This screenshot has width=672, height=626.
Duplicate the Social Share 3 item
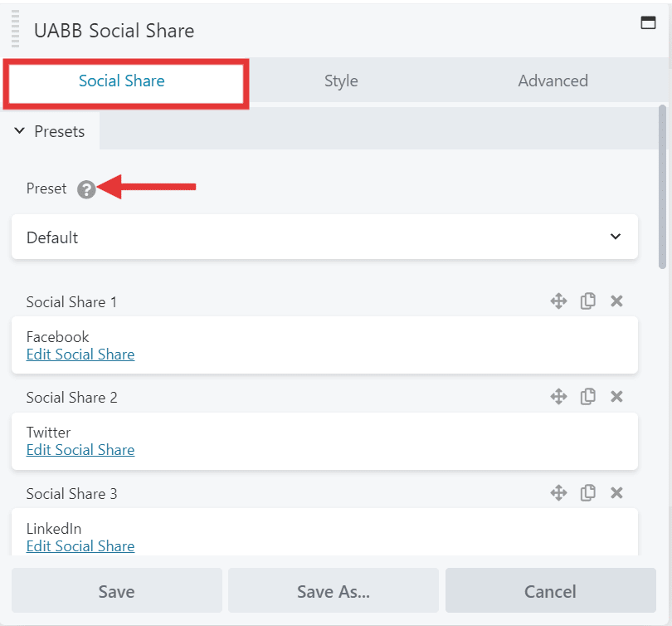[587, 493]
